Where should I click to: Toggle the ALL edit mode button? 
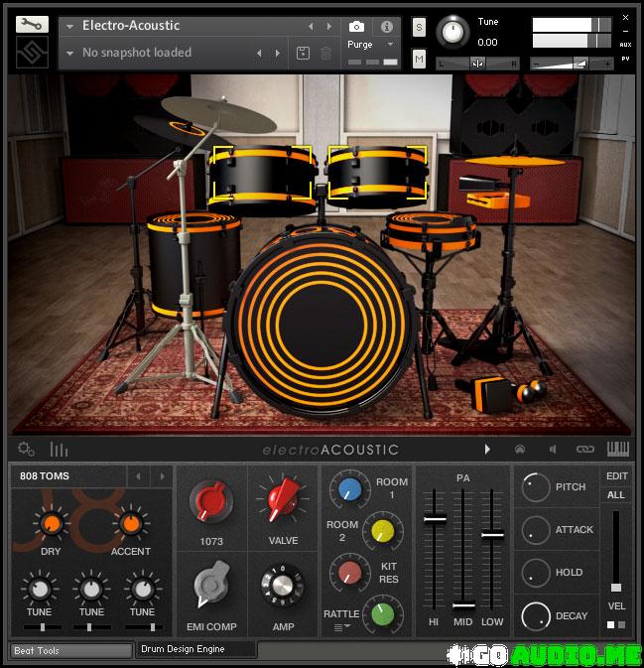[x=616, y=494]
